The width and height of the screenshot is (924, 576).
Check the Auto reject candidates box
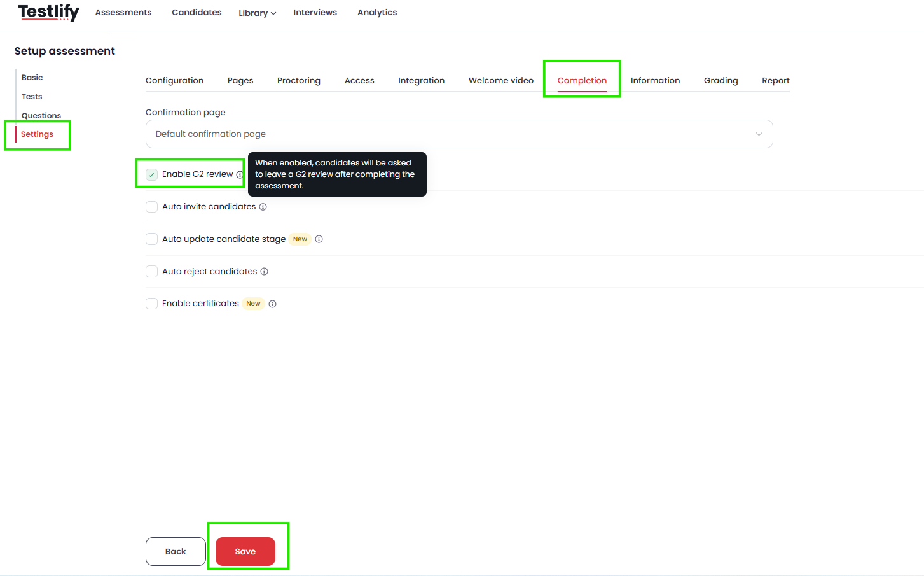(151, 272)
